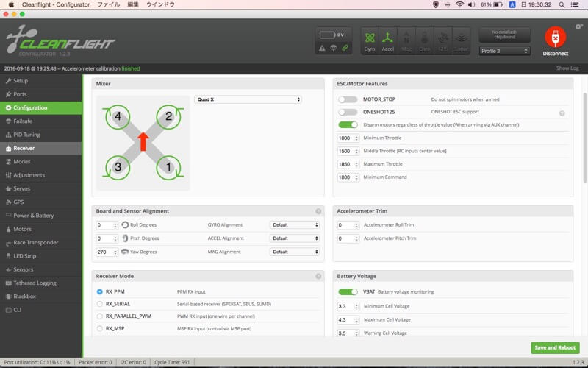Click the Cleanflight logo

60,41
